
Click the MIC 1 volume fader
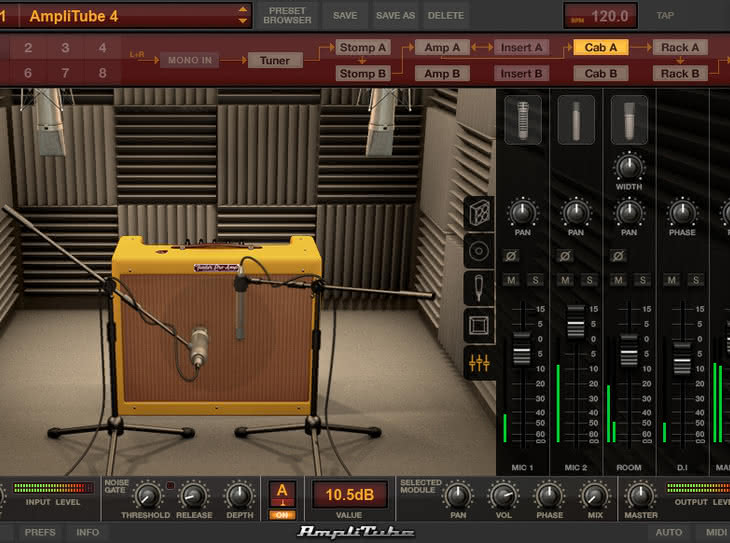tap(522, 349)
